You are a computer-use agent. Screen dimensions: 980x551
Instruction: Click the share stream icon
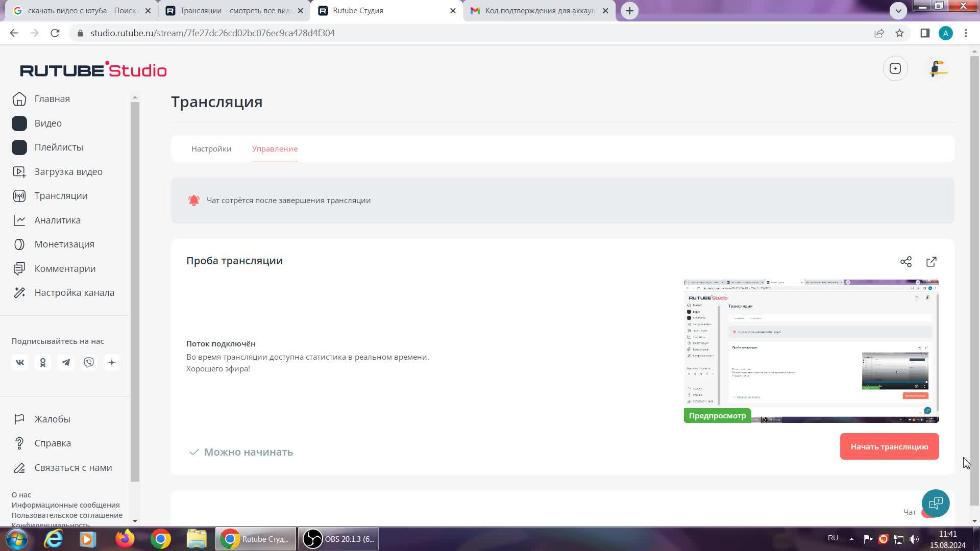906,262
